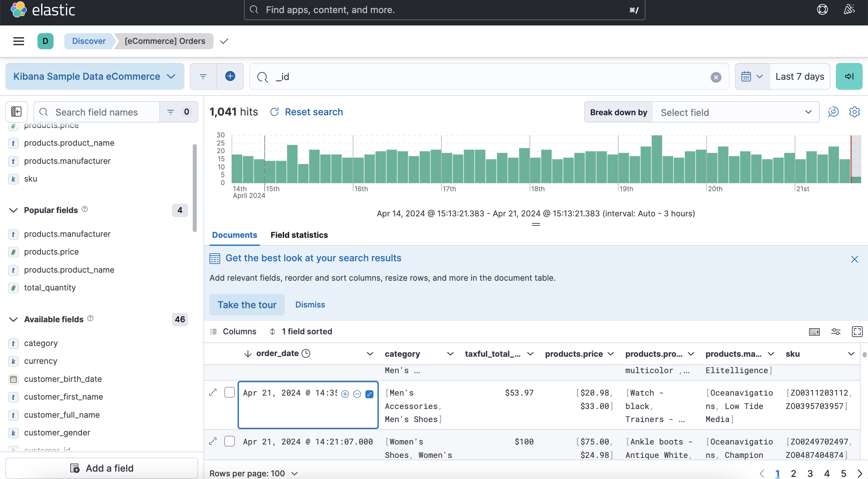Switch to the Documents tab
This screenshot has width=868, height=479.
click(x=235, y=235)
